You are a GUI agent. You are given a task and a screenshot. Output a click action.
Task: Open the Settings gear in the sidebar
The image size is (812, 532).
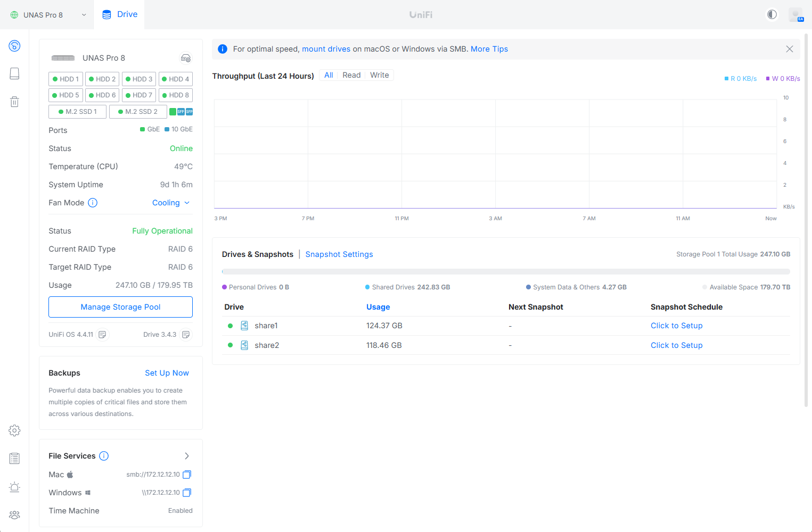click(x=14, y=430)
